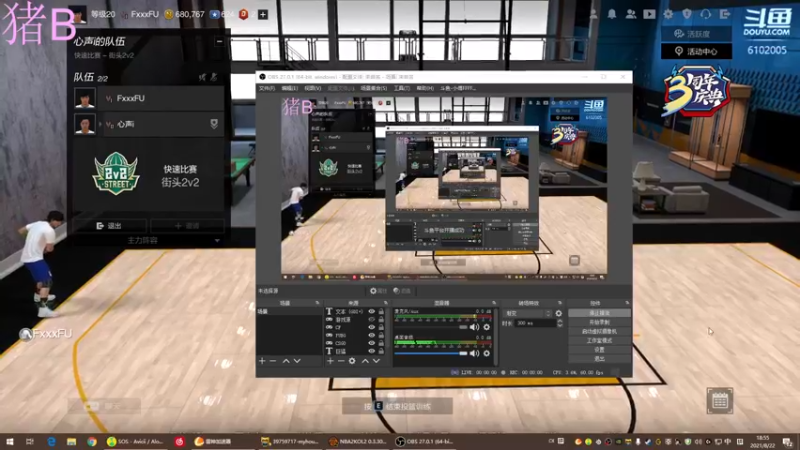Viewport: 800px width, 450px height.
Task: Lock the last text source in list
Action: [x=381, y=351]
